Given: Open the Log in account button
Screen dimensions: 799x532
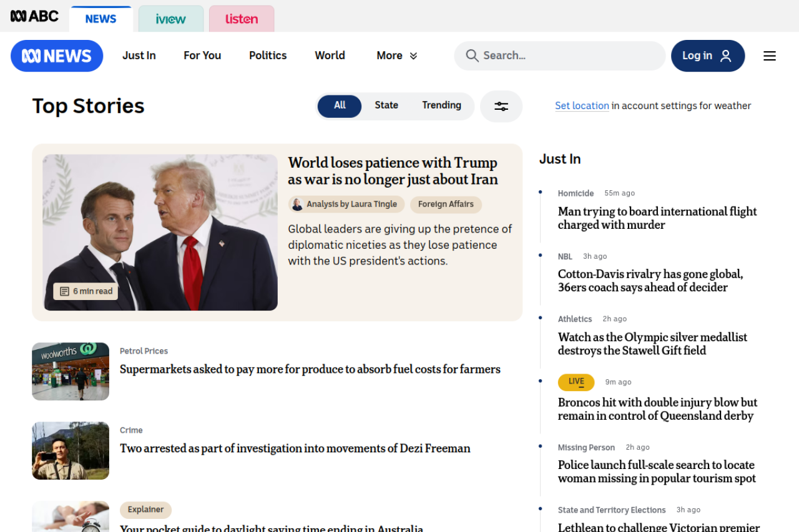Looking at the screenshot, I should pyautogui.click(x=707, y=56).
